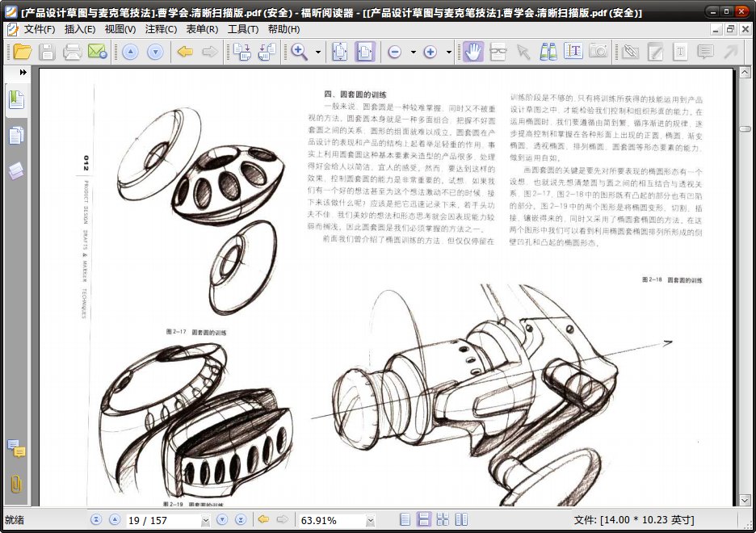The height and width of the screenshot is (533, 756).
Task: Click the highlighted Fit Width icon
Action: pos(365,52)
